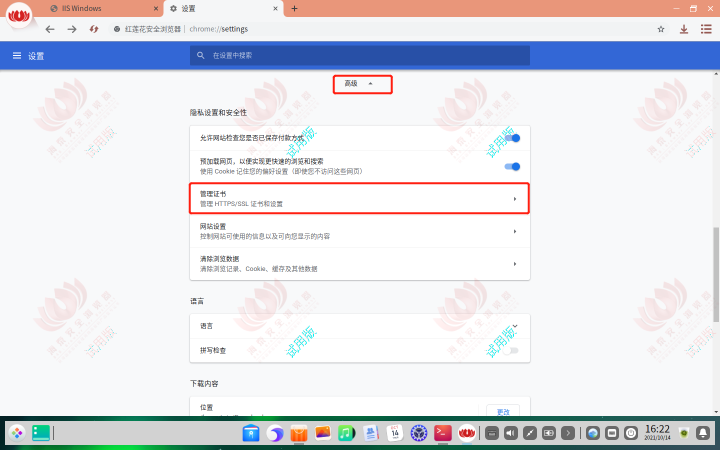
Task: Open the 网站设置 row arrow
Action: pos(515,231)
